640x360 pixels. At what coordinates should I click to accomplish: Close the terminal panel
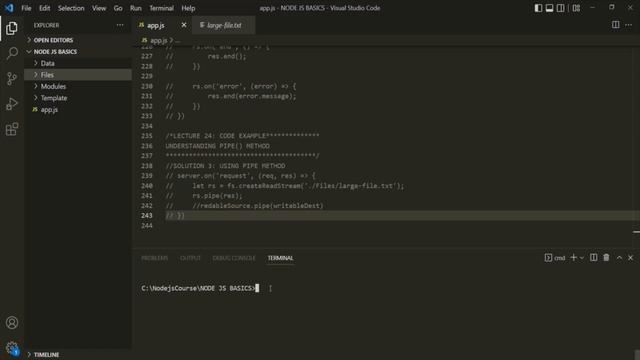tap(631, 258)
